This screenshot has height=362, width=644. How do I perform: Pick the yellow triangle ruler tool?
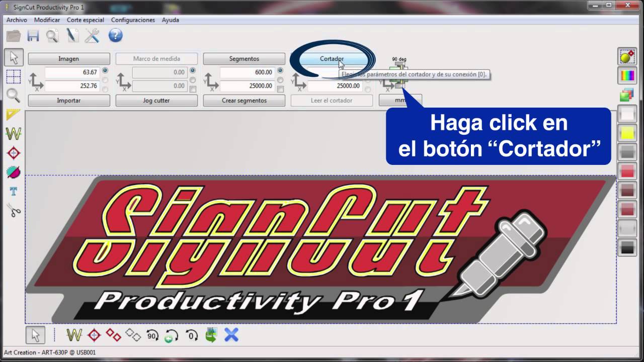tap(14, 115)
